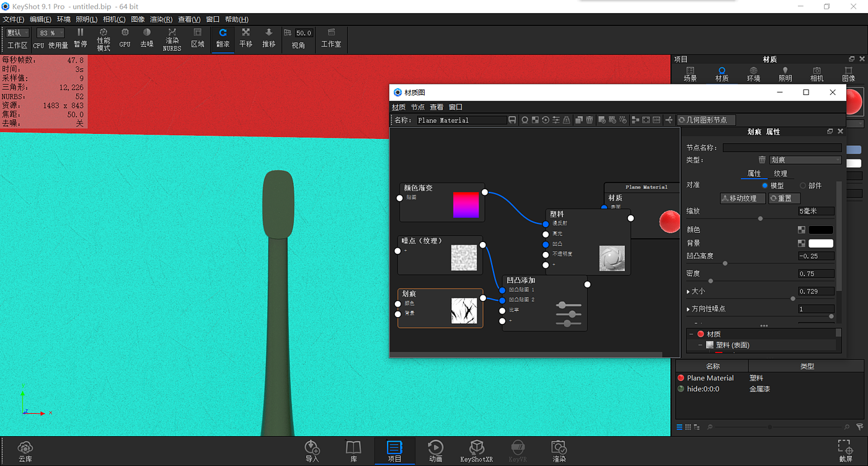The height and width of the screenshot is (466, 868).
Task: Open 节点 menu in Material Graph
Action: (x=418, y=107)
